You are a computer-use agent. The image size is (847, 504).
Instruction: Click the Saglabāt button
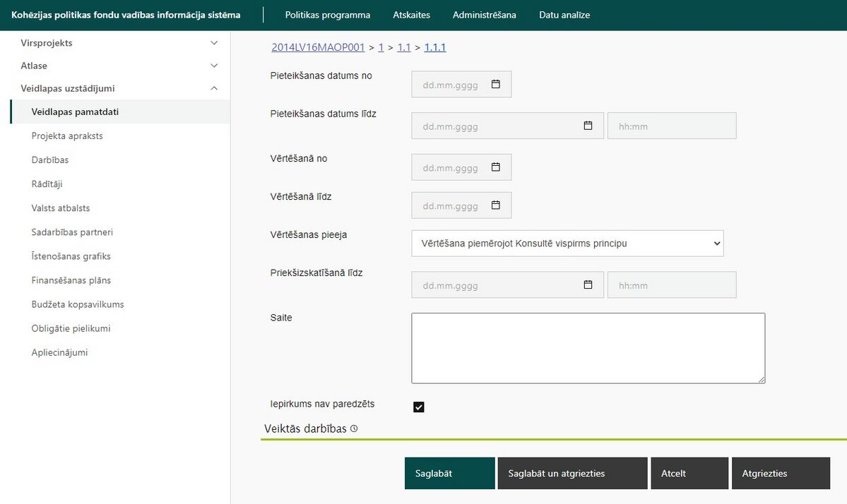pos(449,473)
